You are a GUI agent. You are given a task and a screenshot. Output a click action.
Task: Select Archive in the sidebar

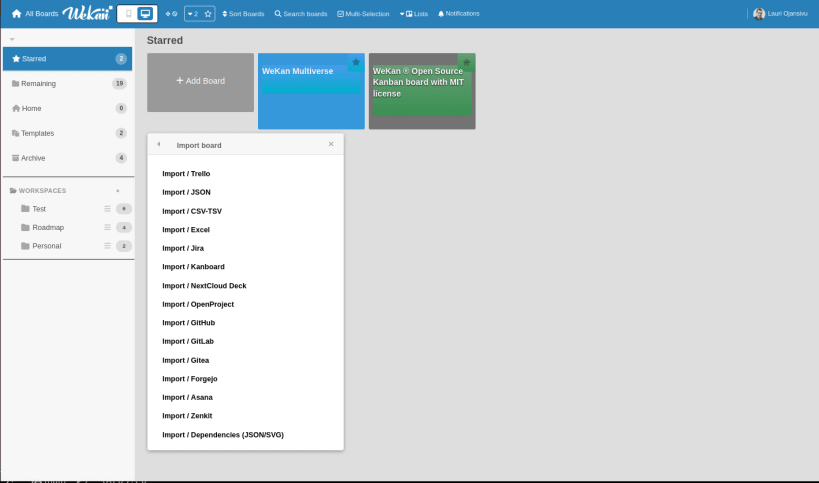67,158
